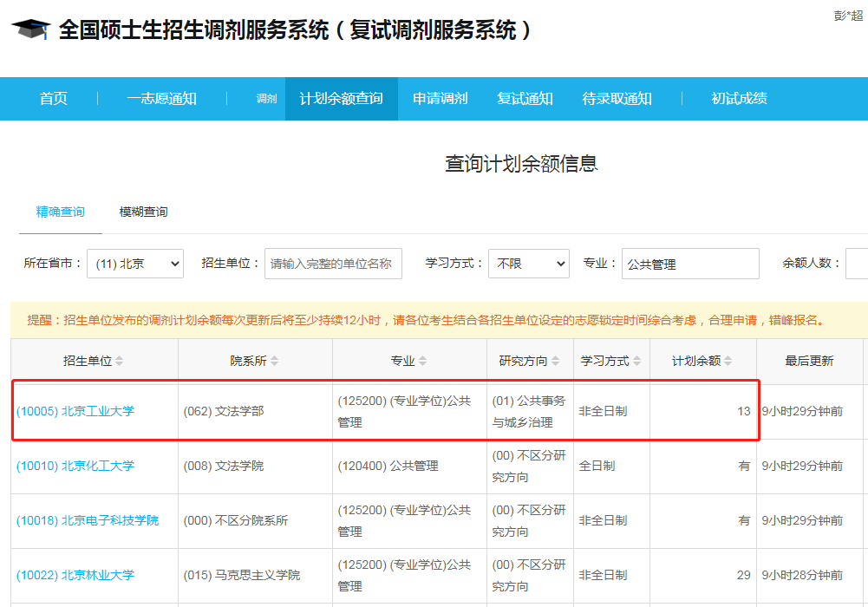Select the 精确查询 tab
This screenshot has height=607, width=868.
[x=59, y=211]
